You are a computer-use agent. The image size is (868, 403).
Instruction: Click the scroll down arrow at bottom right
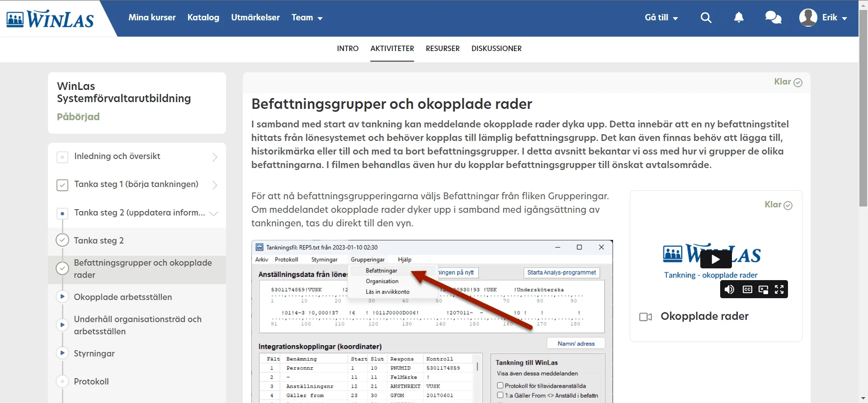pyautogui.click(x=863, y=398)
